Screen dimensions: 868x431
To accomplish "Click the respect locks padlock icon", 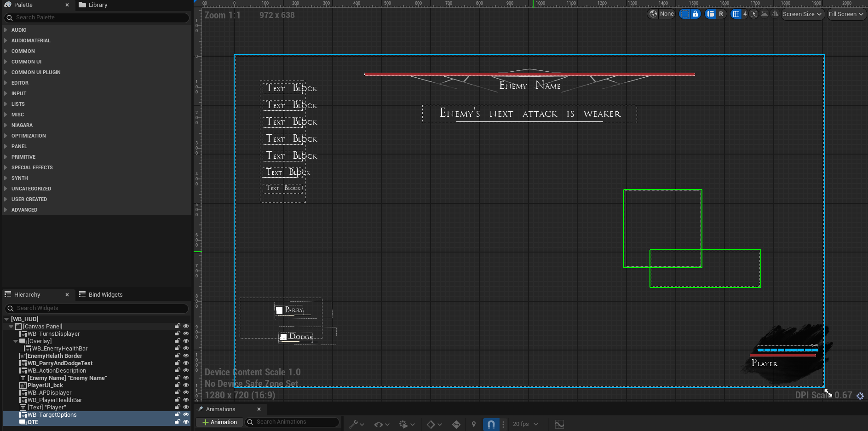I will click(x=696, y=14).
